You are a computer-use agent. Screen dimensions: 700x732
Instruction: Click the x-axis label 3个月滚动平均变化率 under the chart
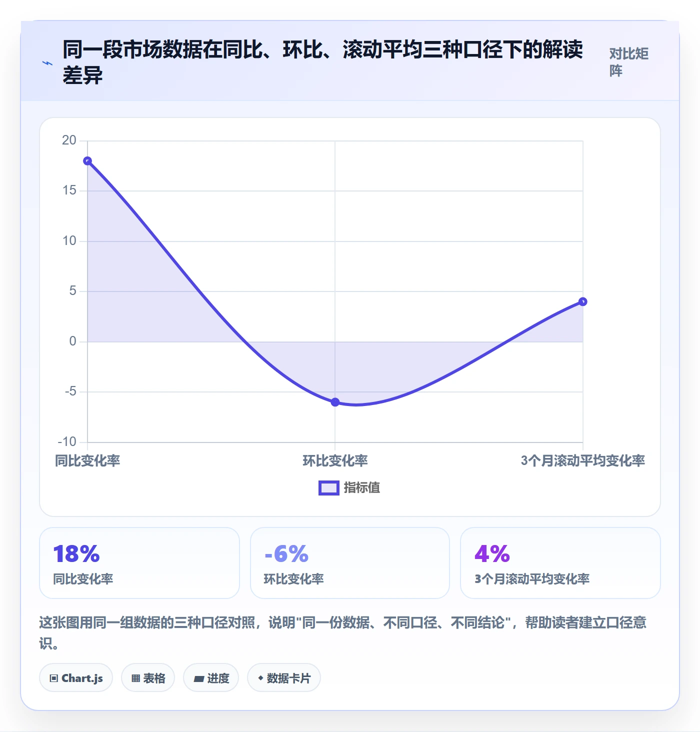(x=583, y=460)
